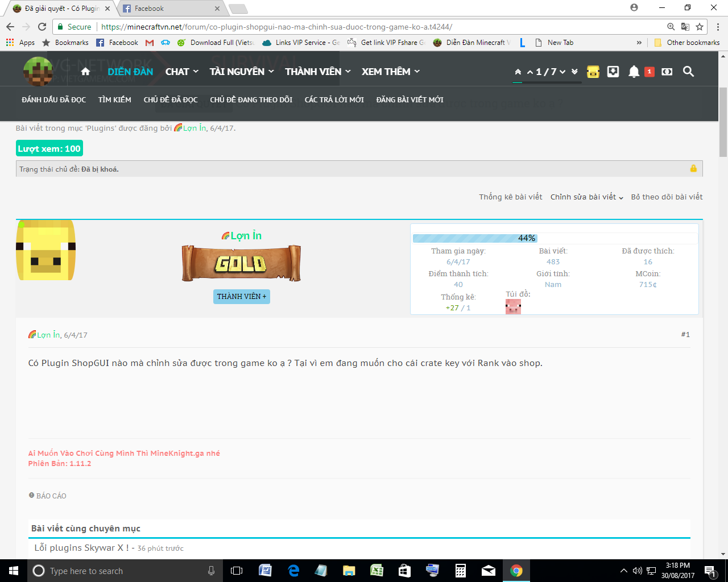The width and height of the screenshot is (728, 582).
Task: Go to homepage via the Home icon
Action: [x=84, y=72]
